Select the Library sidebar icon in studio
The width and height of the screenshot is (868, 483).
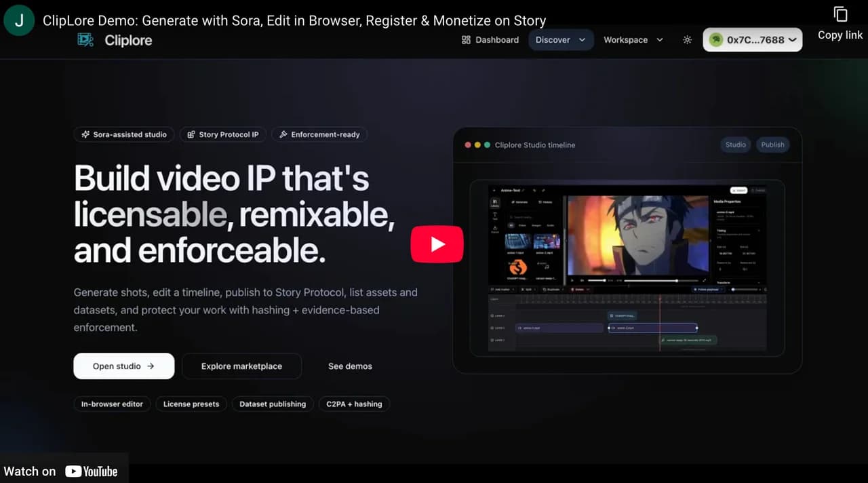coord(495,203)
